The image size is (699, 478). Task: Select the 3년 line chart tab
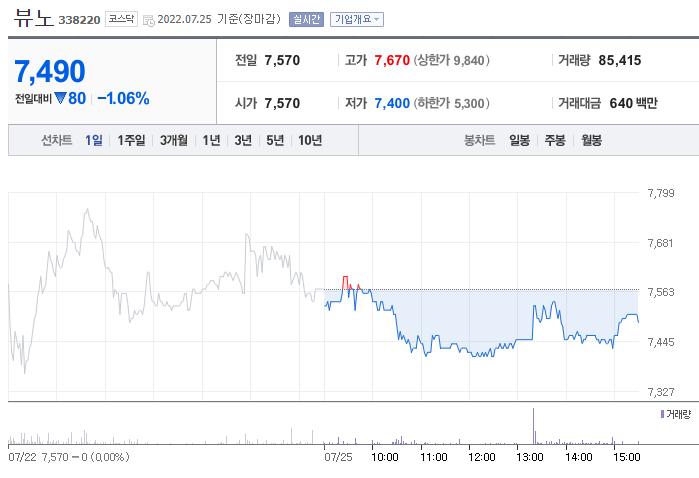tap(243, 140)
